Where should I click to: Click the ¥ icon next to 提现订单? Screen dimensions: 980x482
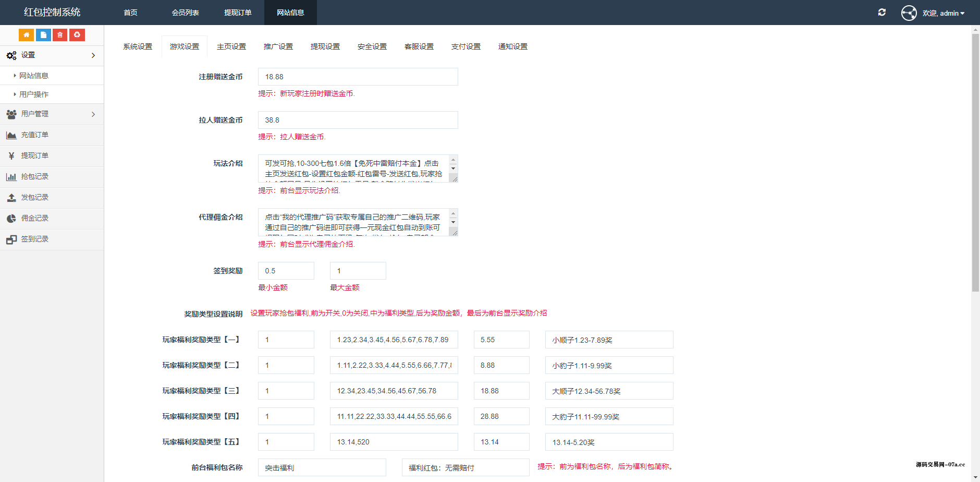pyautogui.click(x=11, y=155)
